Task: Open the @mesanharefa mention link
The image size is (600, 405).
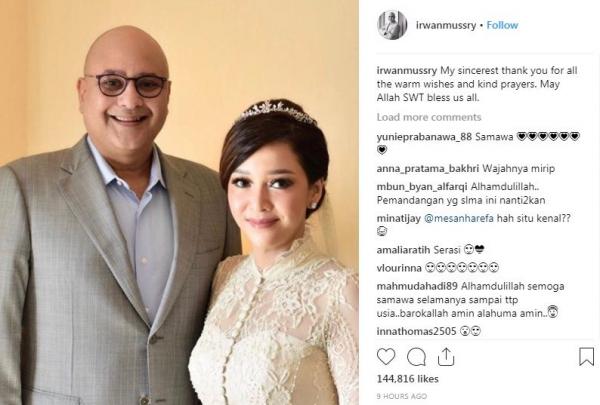Action: point(459,219)
